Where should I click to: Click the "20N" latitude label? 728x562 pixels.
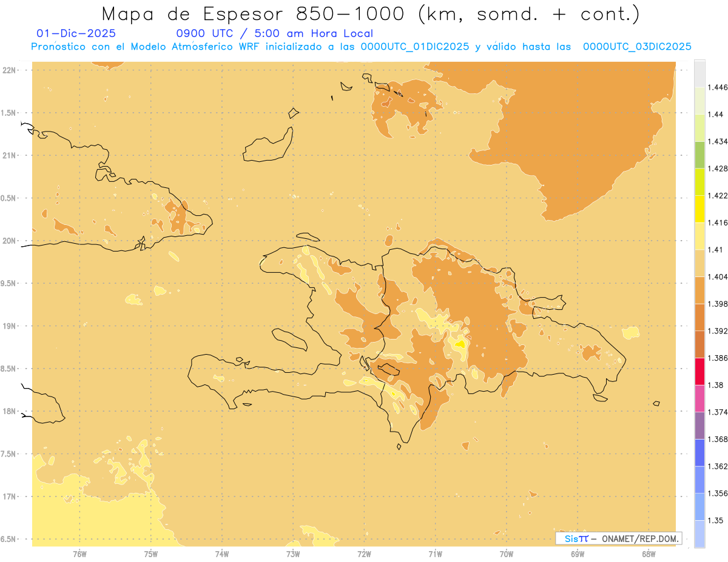(9, 241)
